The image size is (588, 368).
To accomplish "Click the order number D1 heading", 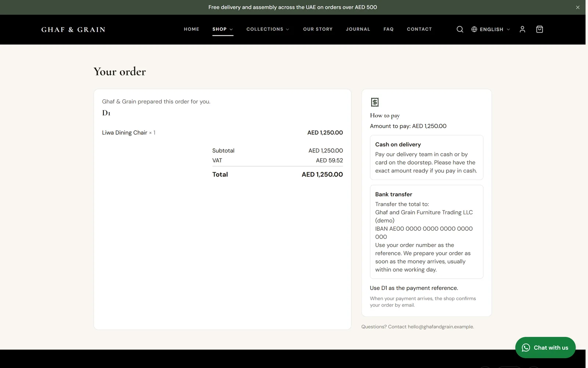I will 106,113.
